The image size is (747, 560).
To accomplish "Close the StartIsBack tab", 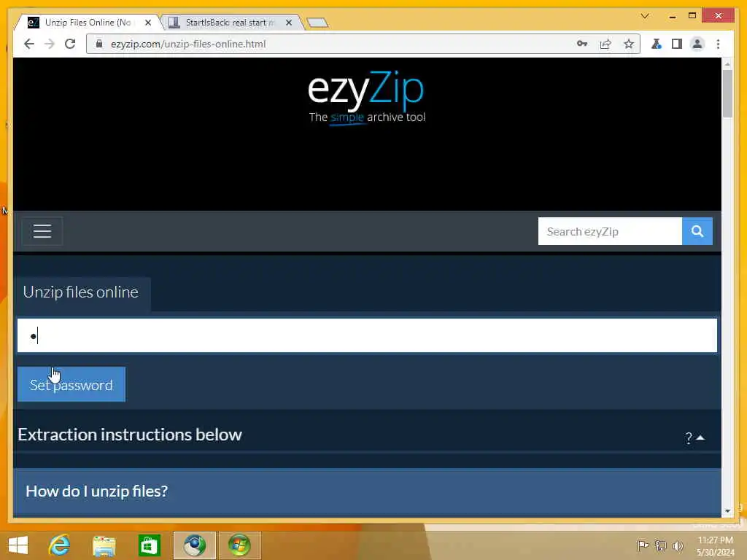I will (x=289, y=23).
